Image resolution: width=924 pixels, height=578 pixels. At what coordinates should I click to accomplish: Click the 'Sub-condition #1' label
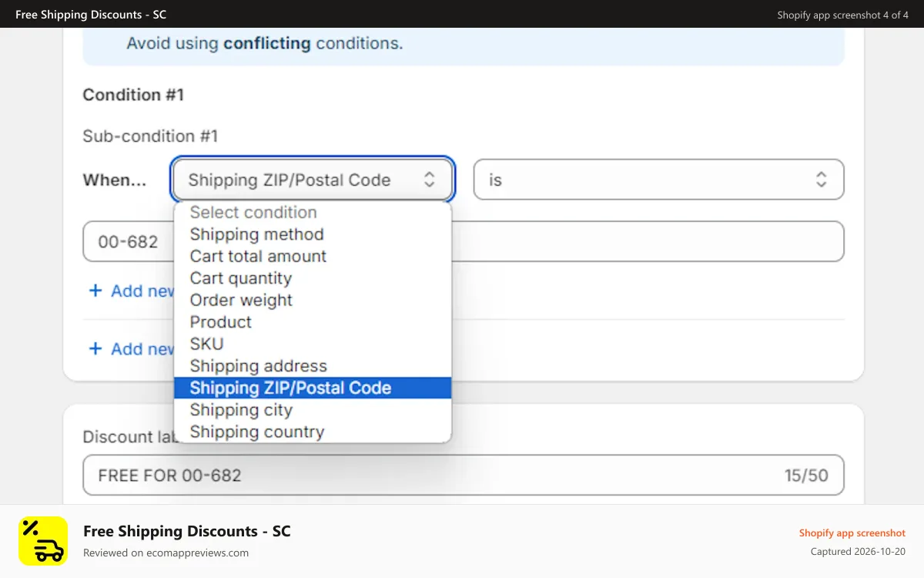(x=150, y=136)
